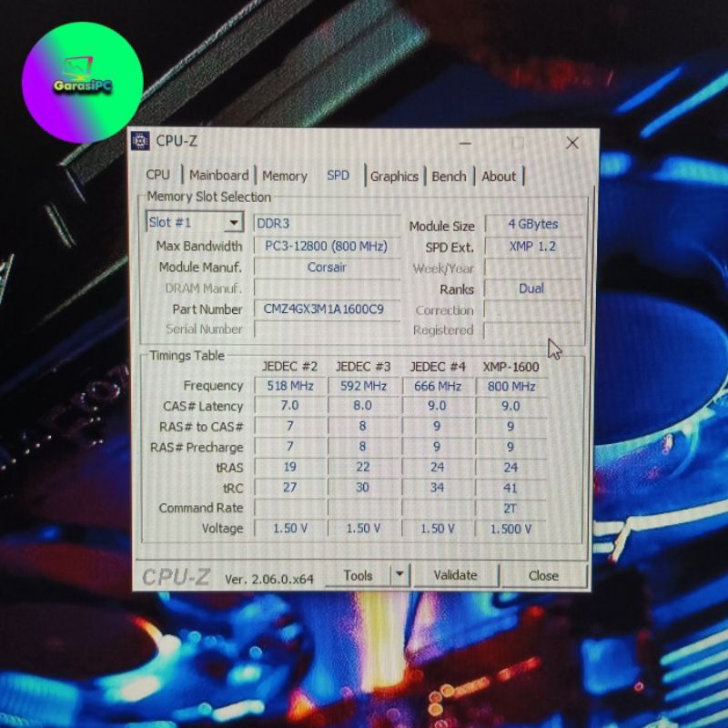Viewport: 728px width, 728px height.
Task: Click the Tools button
Action: click(x=358, y=575)
